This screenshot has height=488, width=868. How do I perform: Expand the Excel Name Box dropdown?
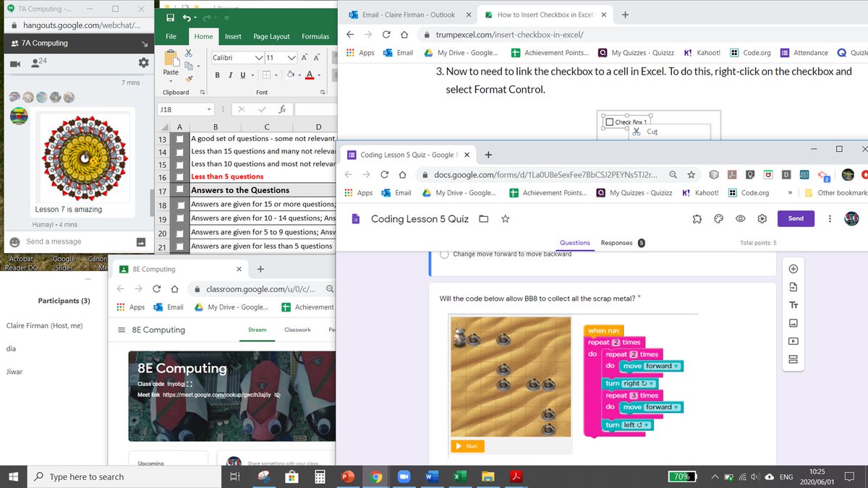point(209,109)
